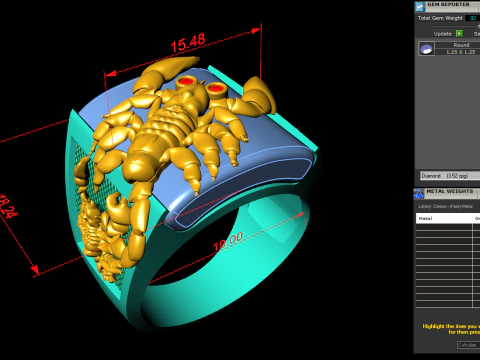This screenshot has height=360, width=480.
Task: Click the Total Gem Weight value field
Action: click(x=473, y=18)
